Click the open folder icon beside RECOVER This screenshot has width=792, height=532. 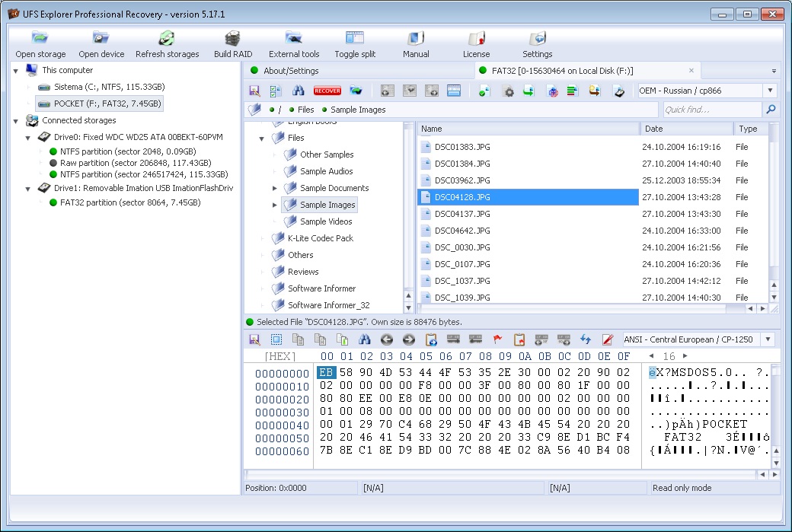pos(356,91)
